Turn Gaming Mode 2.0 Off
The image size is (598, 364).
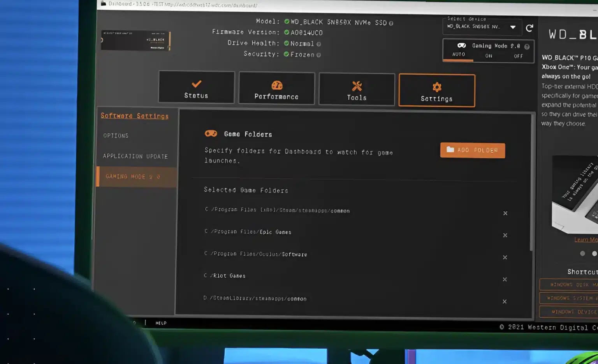click(518, 56)
